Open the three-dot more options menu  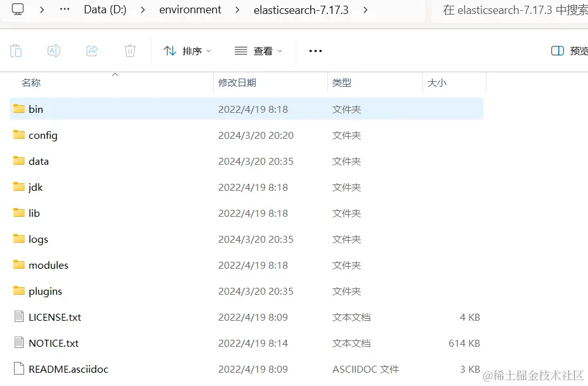315,51
